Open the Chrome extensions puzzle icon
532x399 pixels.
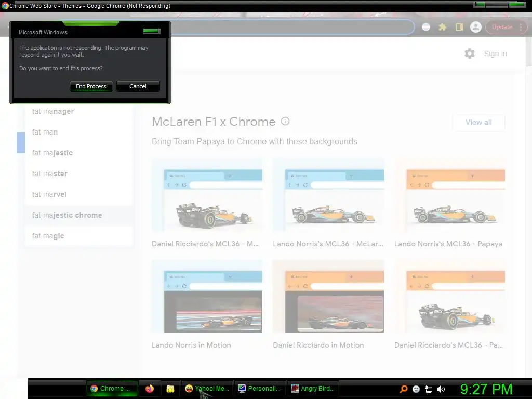pos(443,27)
